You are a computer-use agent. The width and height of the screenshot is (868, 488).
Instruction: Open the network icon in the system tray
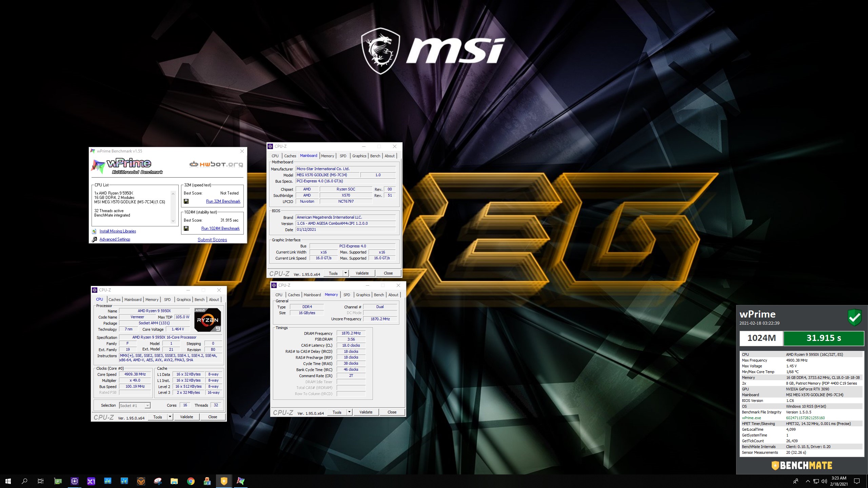coord(816,481)
